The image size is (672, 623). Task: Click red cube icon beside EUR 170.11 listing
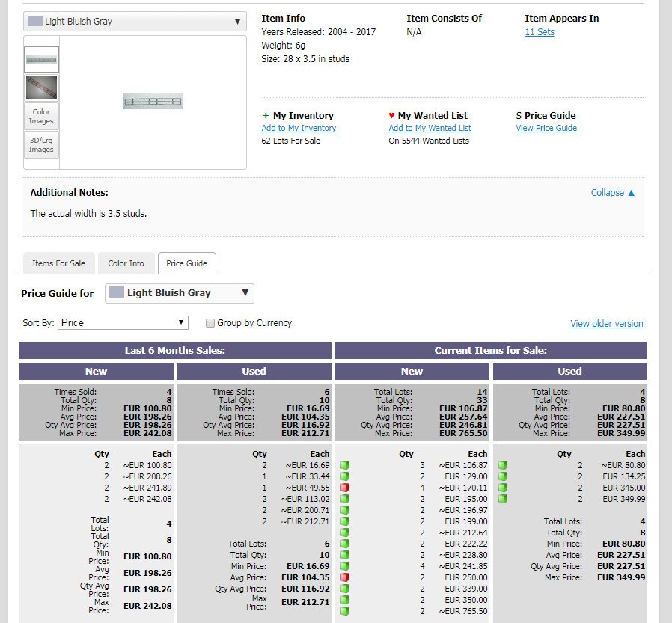point(345,488)
